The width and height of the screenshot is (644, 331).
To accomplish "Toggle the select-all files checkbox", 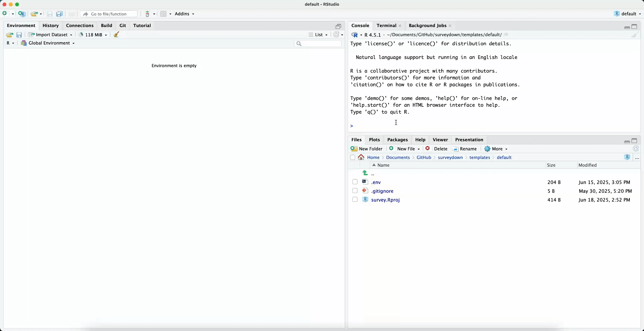I will click(x=353, y=157).
